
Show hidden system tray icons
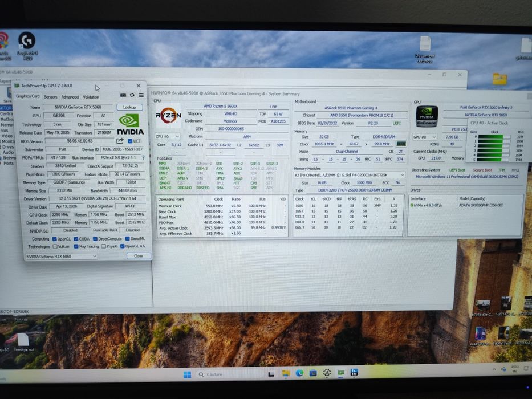point(494,369)
